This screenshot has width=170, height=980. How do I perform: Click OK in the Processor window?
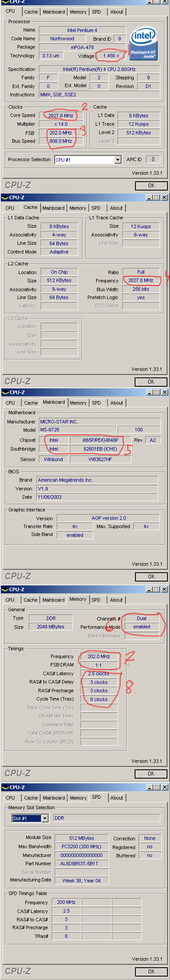click(x=151, y=185)
